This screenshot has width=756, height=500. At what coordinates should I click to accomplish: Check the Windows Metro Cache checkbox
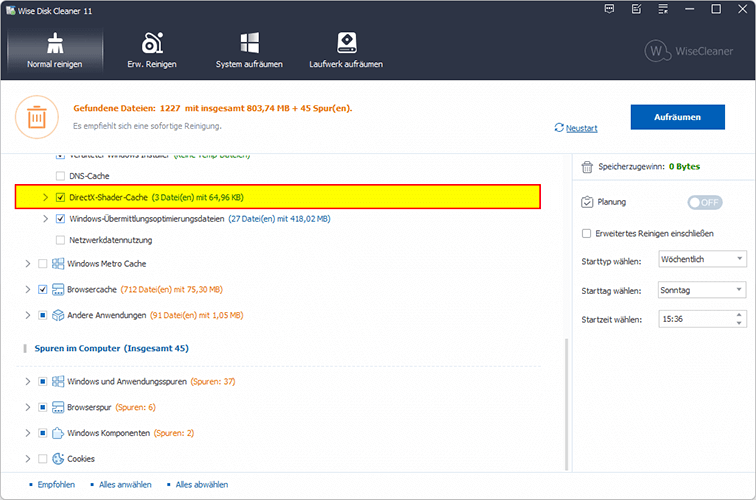point(42,264)
